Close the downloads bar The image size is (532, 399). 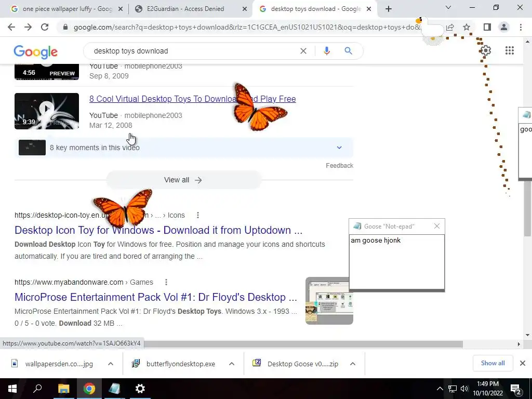coord(523,363)
